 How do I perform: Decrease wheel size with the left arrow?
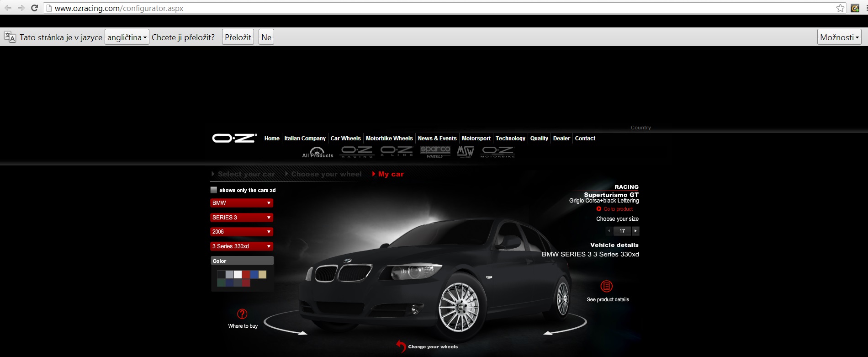click(x=609, y=231)
